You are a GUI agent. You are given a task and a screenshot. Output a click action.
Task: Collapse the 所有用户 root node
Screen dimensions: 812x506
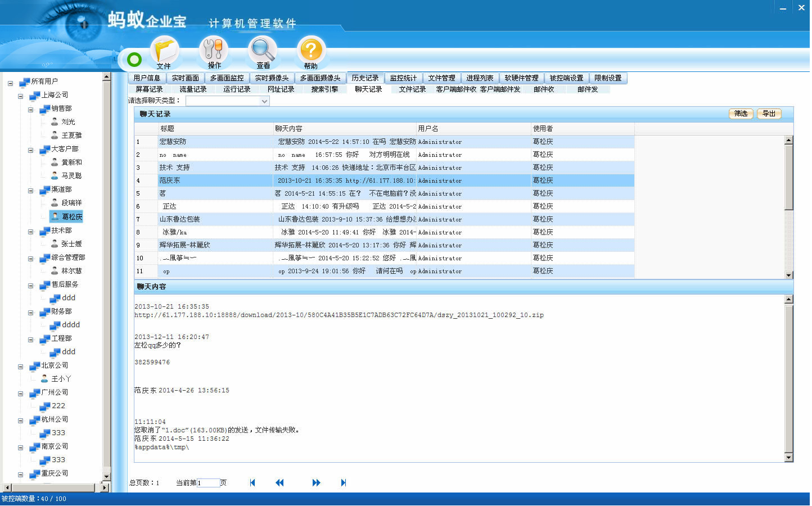coord(10,83)
